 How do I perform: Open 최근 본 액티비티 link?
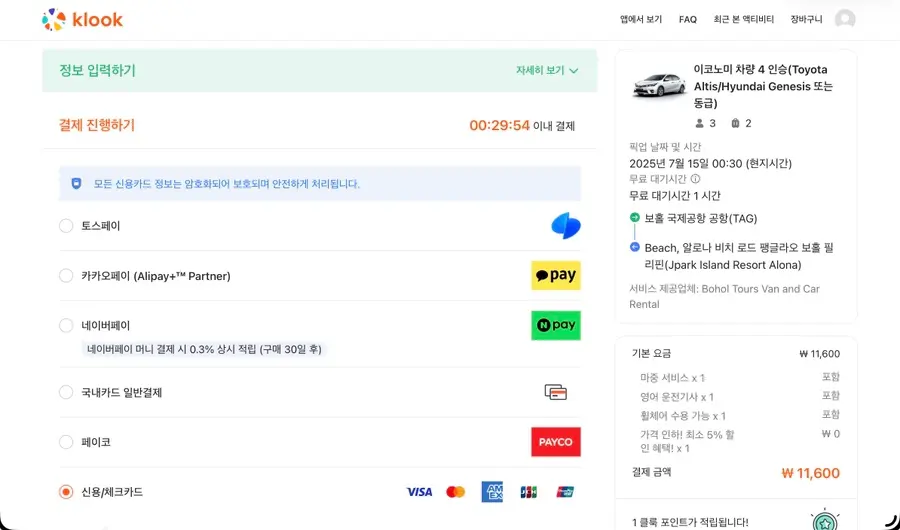[743, 20]
